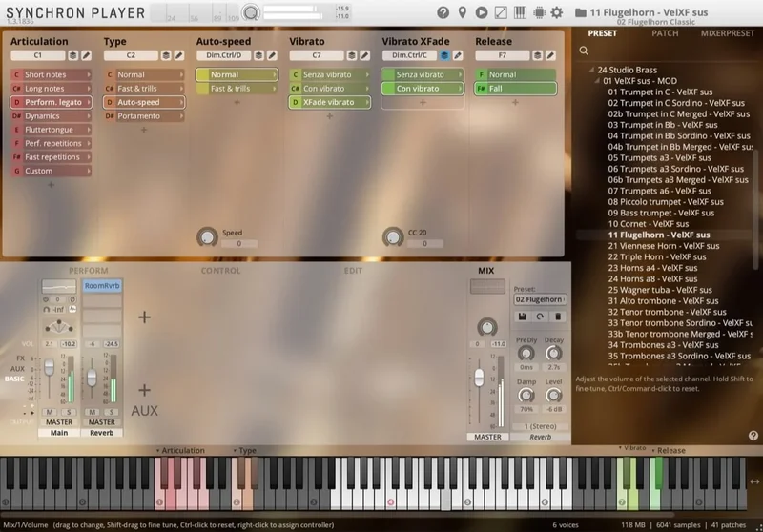Load the 22 Triple Horn - VelXF sus preset
Viewport: 763px width, 532px height.
click(x=656, y=256)
